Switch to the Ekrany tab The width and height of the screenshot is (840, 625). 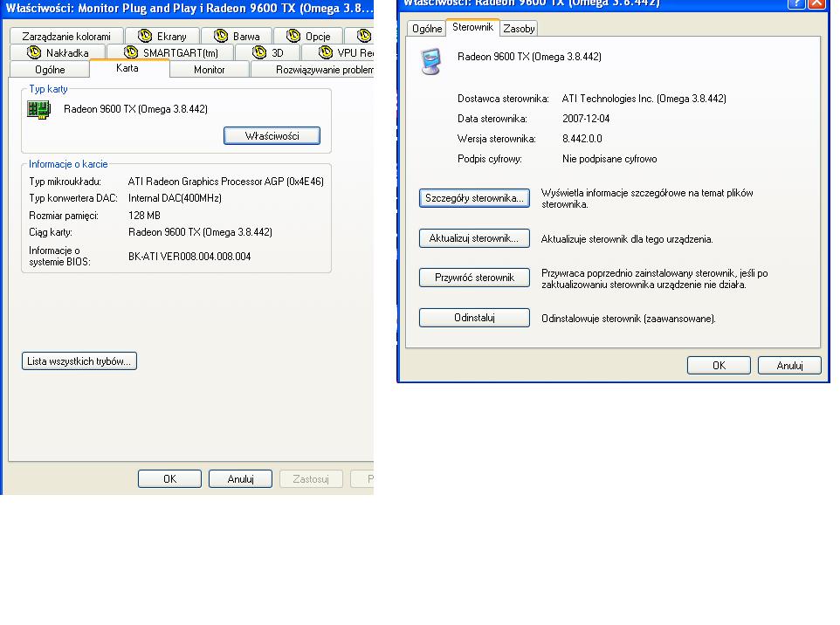click(x=162, y=37)
